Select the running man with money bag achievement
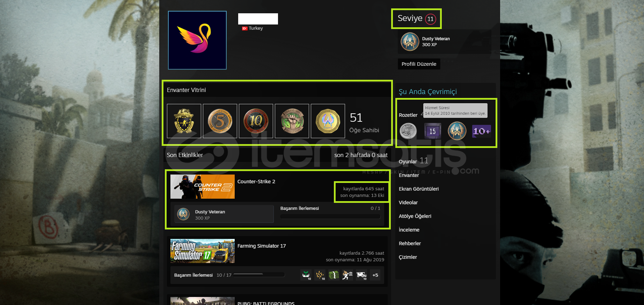This screenshot has width=644, height=305. coord(347,275)
